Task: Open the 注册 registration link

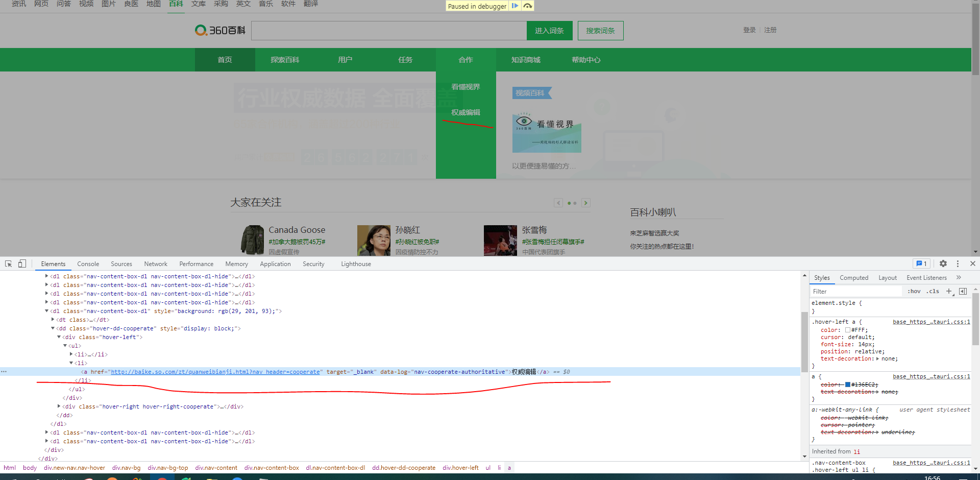Action: tap(770, 30)
